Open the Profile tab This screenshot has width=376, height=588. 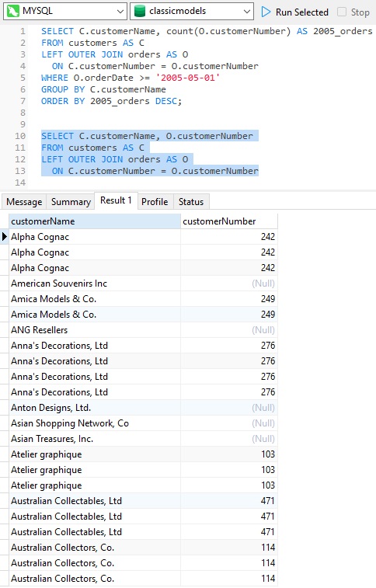pyautogui.click(x=155, y=202)
